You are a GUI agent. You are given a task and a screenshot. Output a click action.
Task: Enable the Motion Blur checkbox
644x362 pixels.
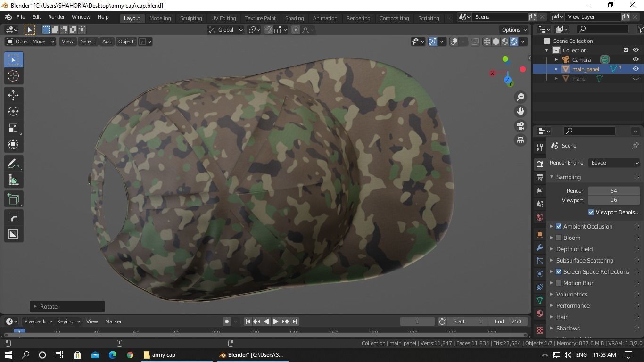pos(559,283)
